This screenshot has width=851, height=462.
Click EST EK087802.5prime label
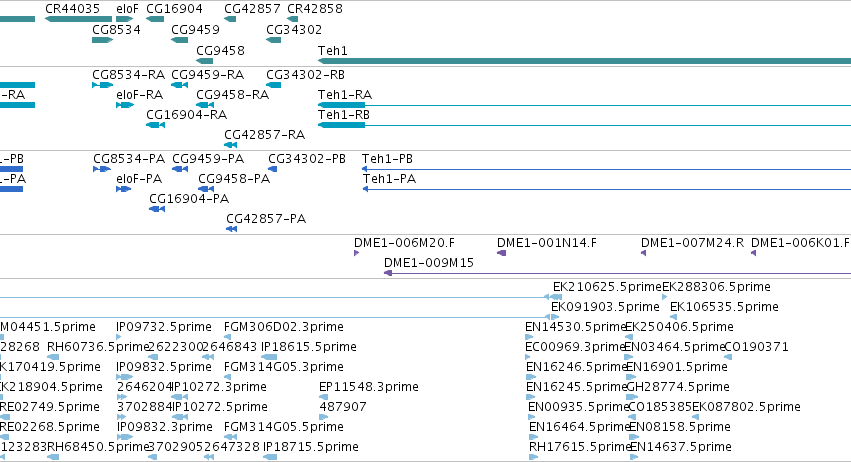[746, 407]
